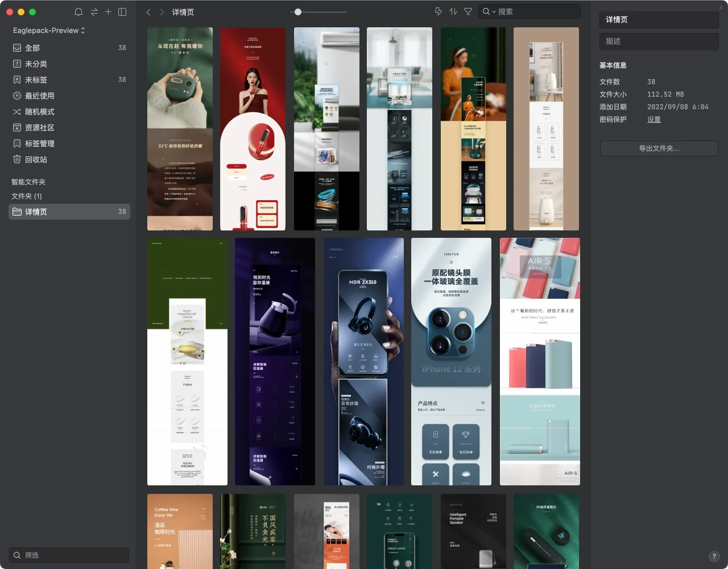Screen dimensions: 728x569
Task: Click the 描述 description field
Action: click(659, 42)
